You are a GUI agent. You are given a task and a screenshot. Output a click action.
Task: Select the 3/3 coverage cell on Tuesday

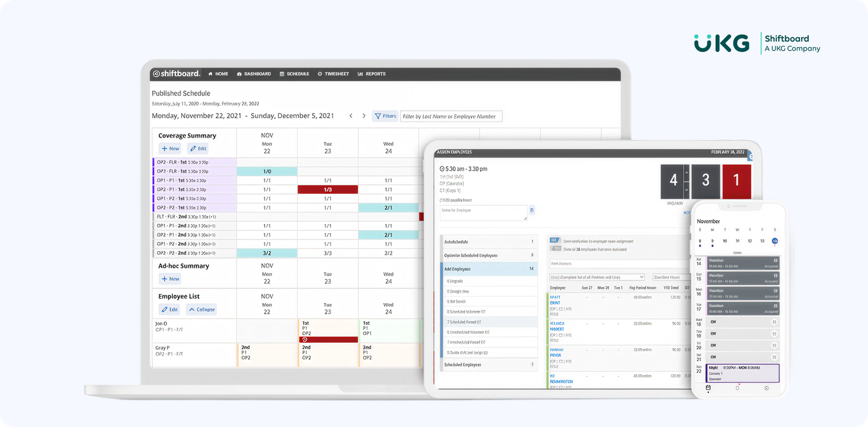coord(327,253)
